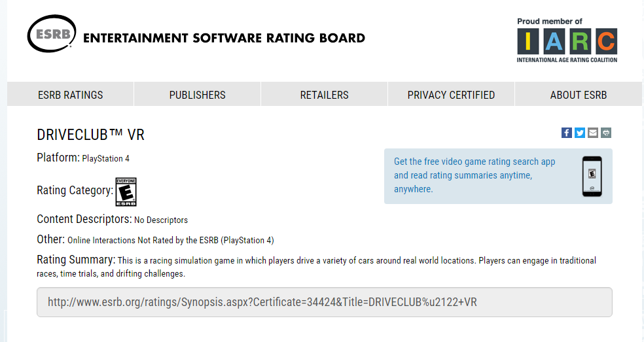This screenshot has width=644, height=342.
Task: Click the International Age Rating Coalition caption
Action: 567,60
